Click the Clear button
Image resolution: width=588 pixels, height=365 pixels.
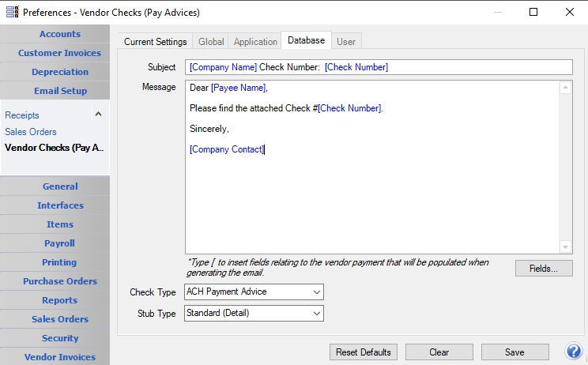[x=439, y=352]
